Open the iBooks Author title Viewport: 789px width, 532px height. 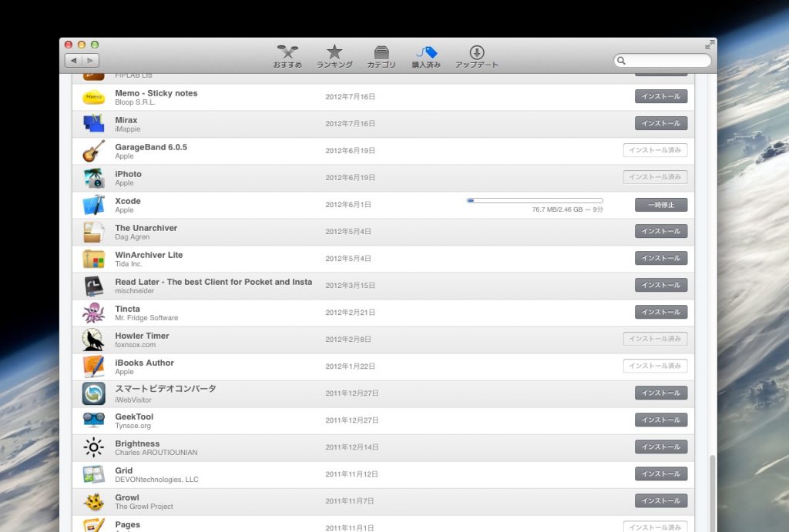pos(144,363)
